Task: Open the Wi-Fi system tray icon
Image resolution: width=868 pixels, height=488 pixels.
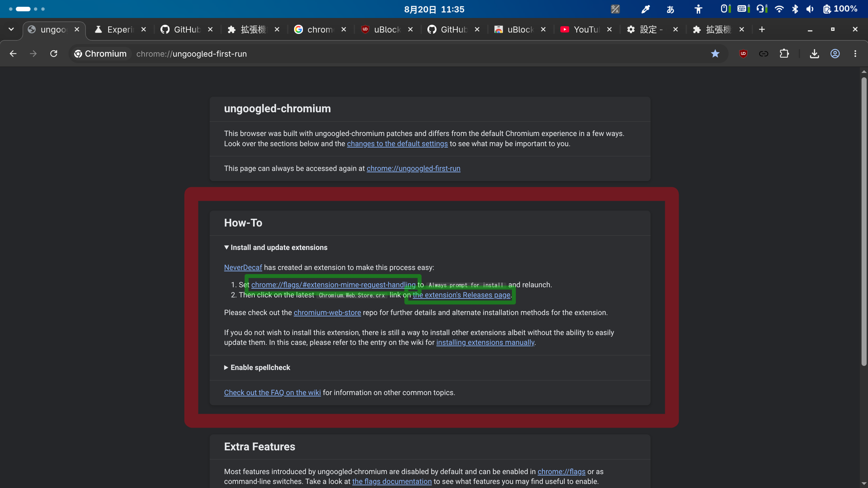Action: click(779, 9)
